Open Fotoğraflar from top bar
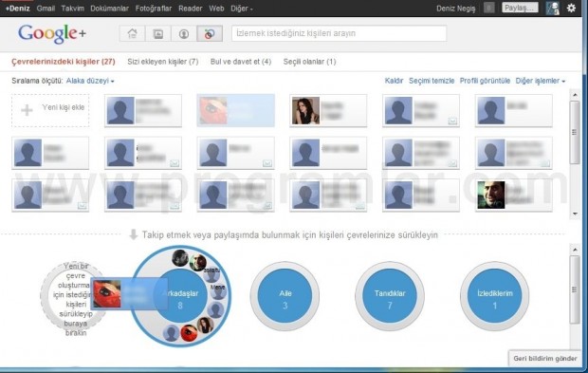588x373 pixels. click(154, 9)
